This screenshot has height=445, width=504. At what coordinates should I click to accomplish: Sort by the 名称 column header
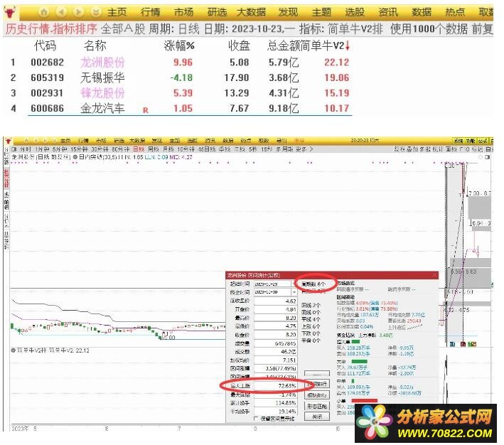[x=95, y=45]
